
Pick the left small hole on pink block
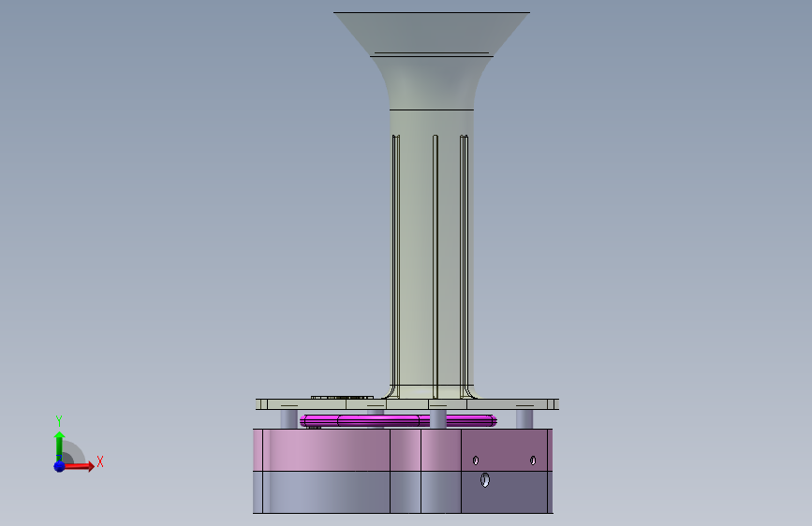(476, 460)
